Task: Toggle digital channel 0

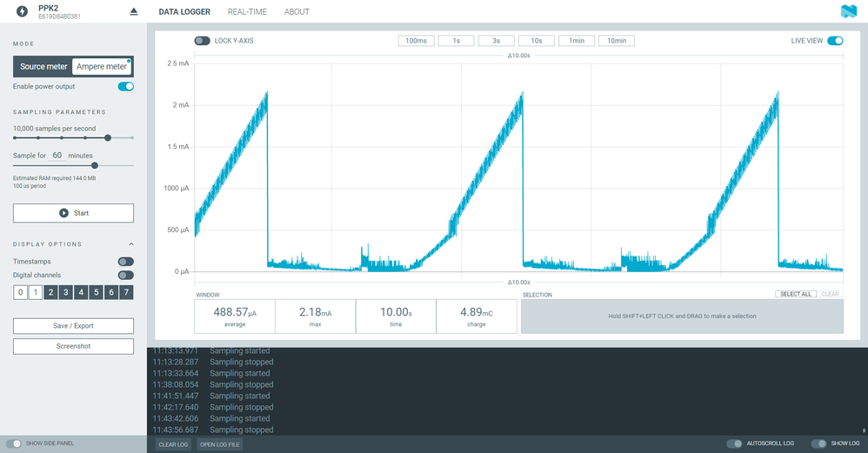Action: point(21,292)
